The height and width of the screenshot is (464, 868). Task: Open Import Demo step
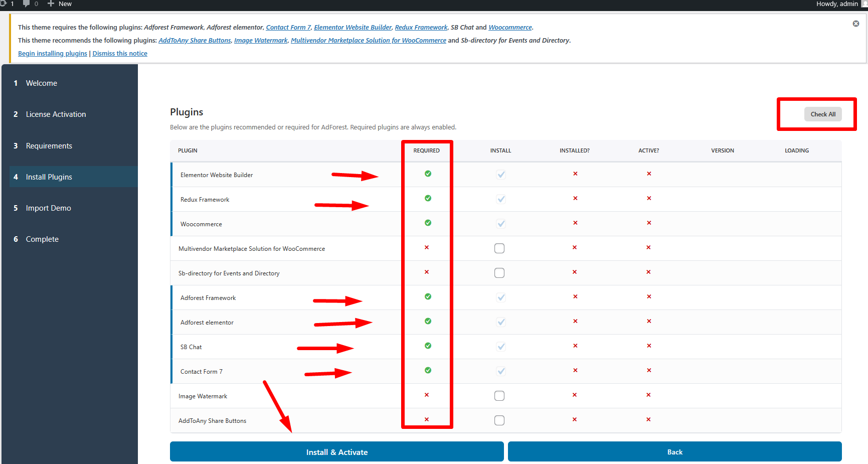(74, 208)
